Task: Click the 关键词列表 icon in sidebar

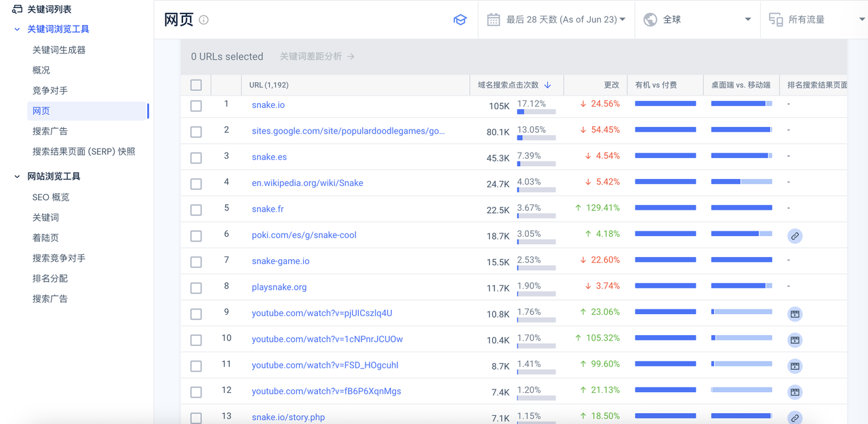Action: coord(18,9)
